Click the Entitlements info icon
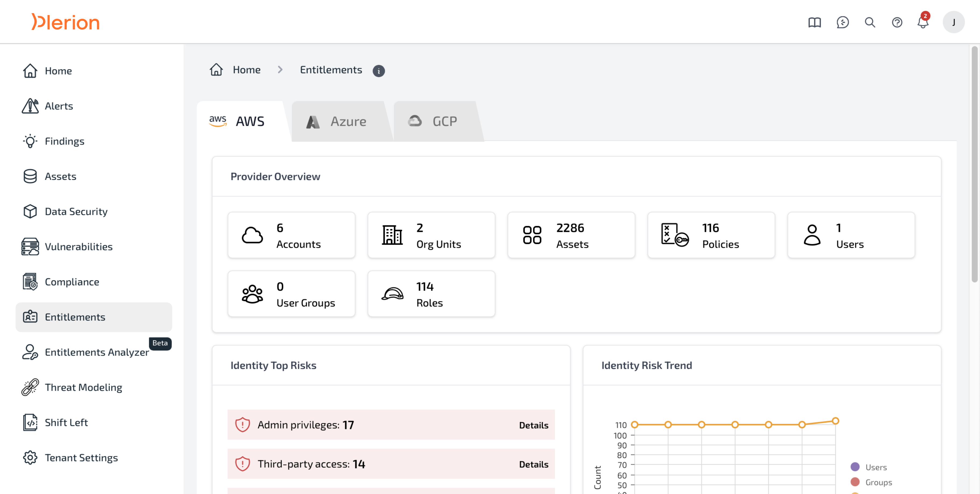Viewport: 980px width, 494px height. coord(379,71)
